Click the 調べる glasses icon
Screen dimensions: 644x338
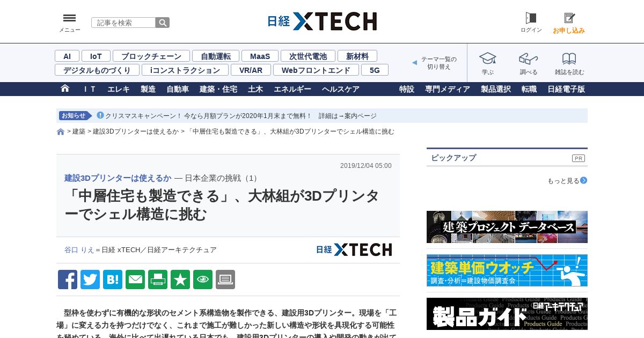coord(529,58)
